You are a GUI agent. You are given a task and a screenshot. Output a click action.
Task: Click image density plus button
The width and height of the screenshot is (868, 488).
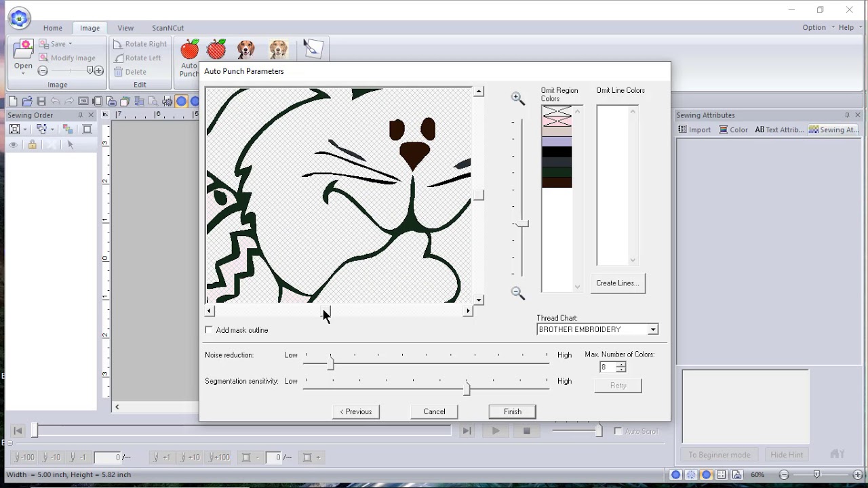(99, 71)
